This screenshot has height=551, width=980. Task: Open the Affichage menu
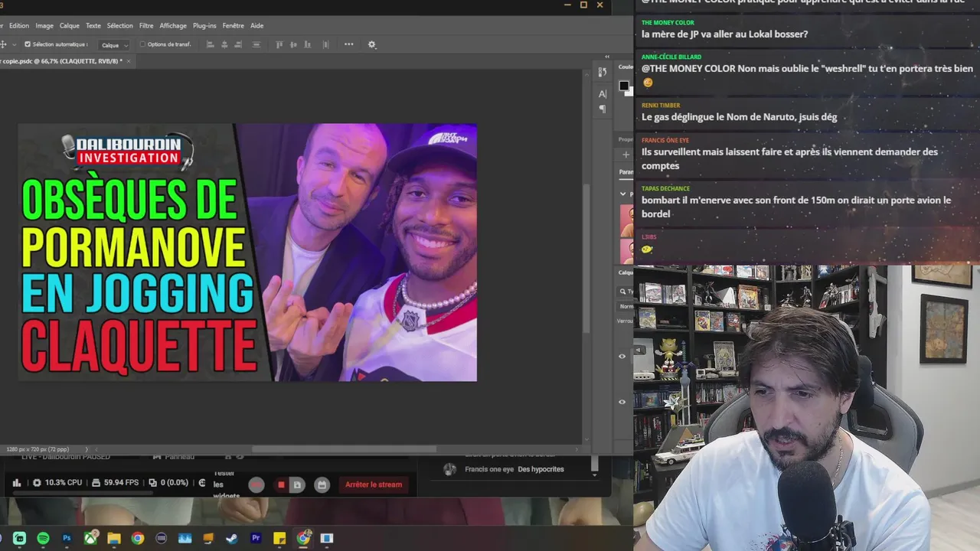(x=173, y=25)
